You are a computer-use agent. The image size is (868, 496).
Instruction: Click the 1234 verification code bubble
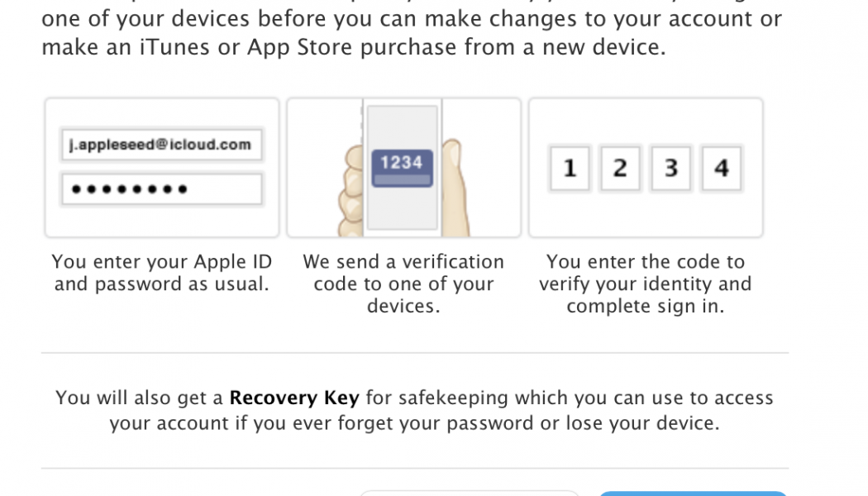pos(402,165)
